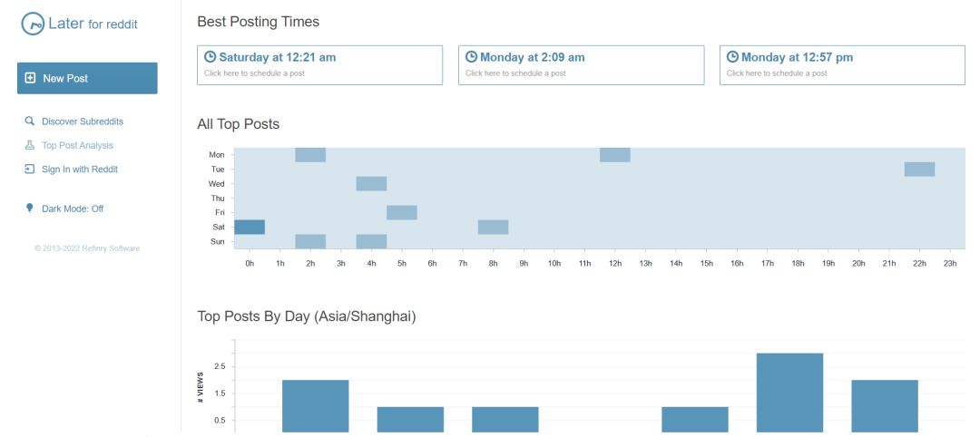Schedule a post for Monday at 12:57 pm
The height and width of the screenshot is (437, 980).
(x=841, y=64)
